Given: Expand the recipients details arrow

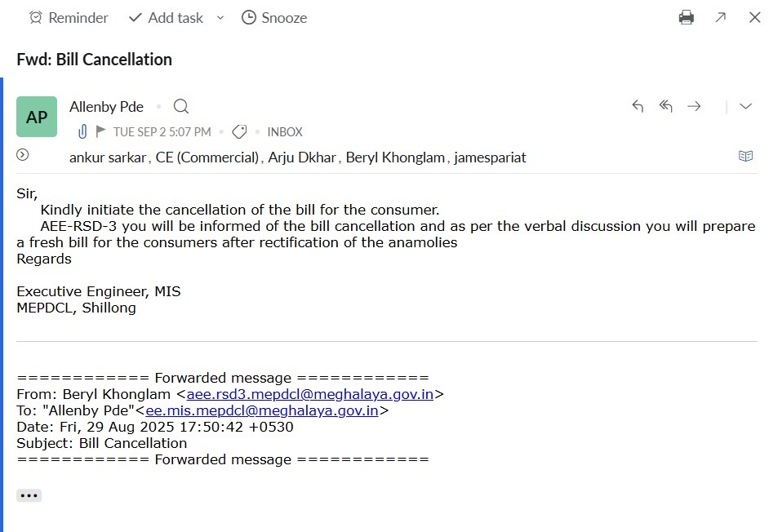Looking at the screenshot, I should click(x=23, y=155).
